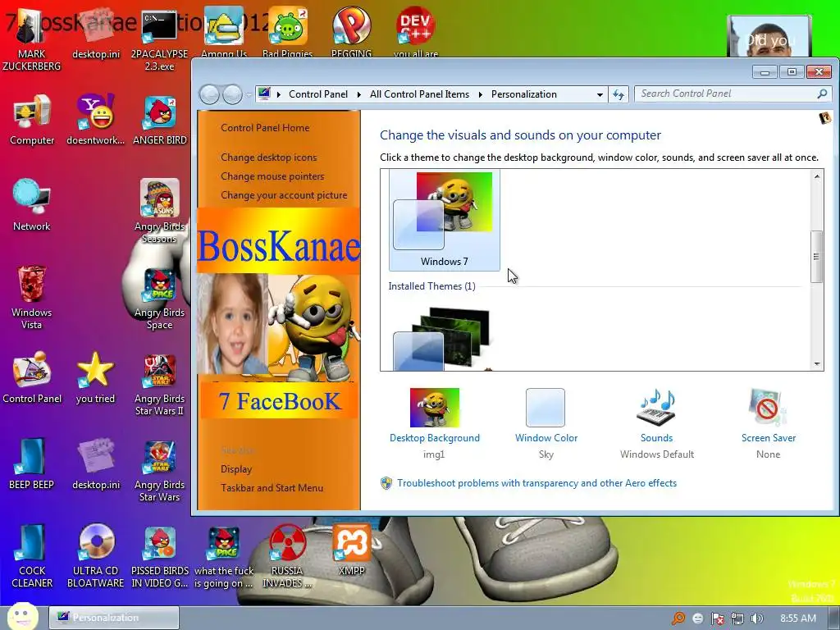Image resolution: width=840 pixels, height=630 pixels.
Task: Click All Control Panel Items breadcrumb
Action: [419, 94]
